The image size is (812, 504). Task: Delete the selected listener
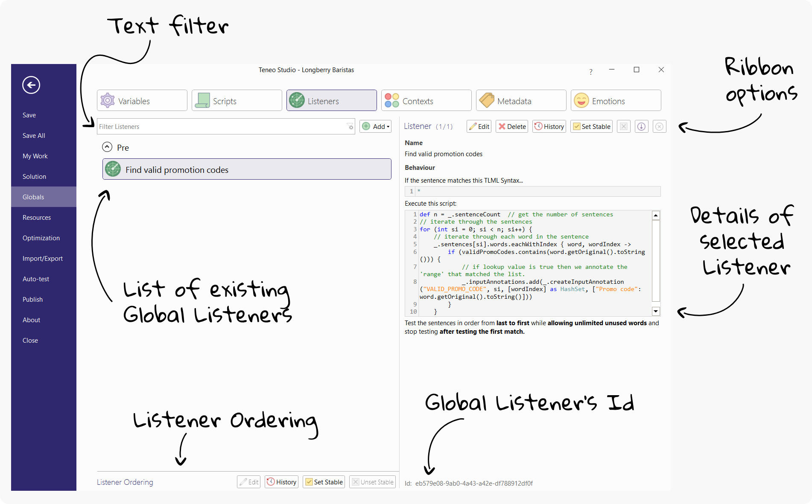[x=512, y=127]
